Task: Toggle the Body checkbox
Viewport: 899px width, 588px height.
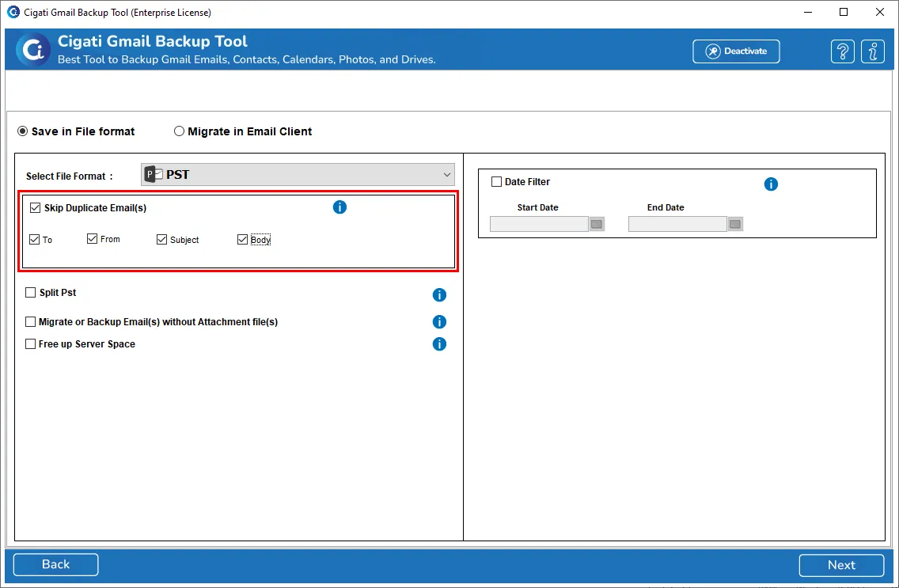Action: [x=242, y=240]
